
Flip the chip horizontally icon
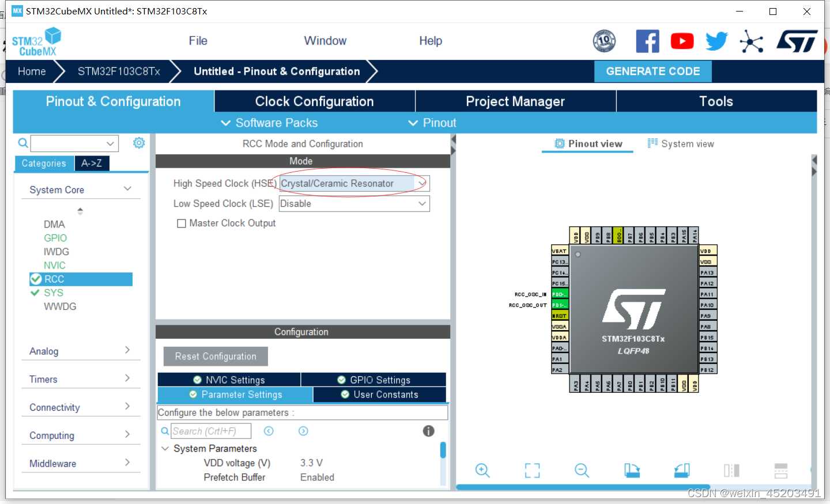click(x=731, y=471)
